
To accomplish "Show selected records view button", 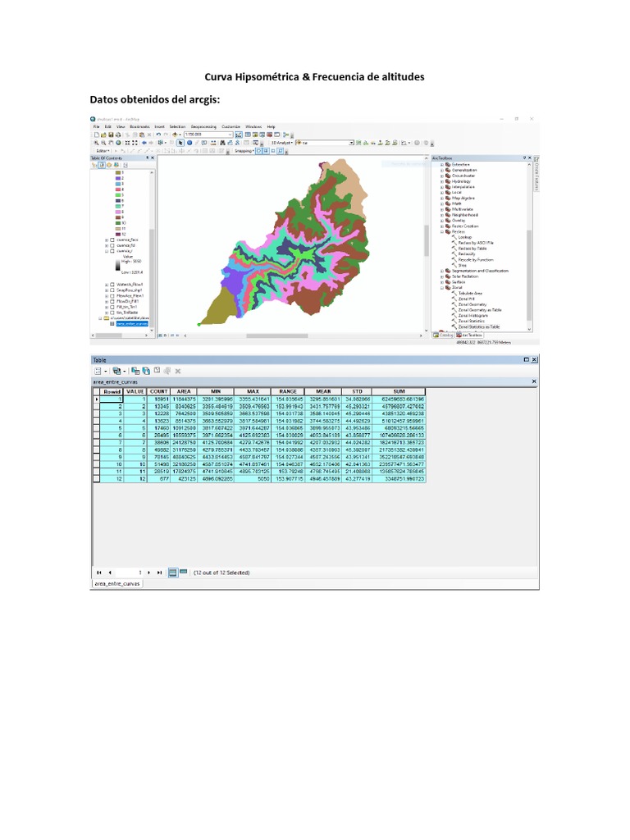I will click(x=183, y=572).
